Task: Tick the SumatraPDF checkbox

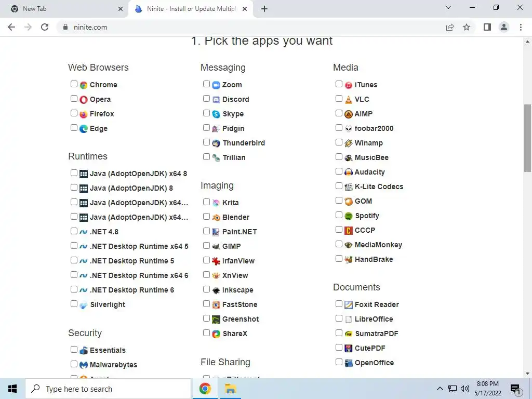Action: [339, 333]
